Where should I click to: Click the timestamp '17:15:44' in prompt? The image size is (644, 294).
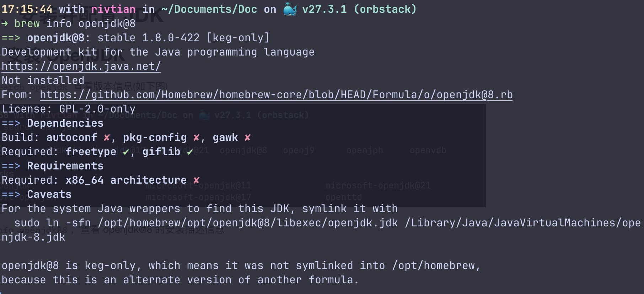[x=27, y=9]
